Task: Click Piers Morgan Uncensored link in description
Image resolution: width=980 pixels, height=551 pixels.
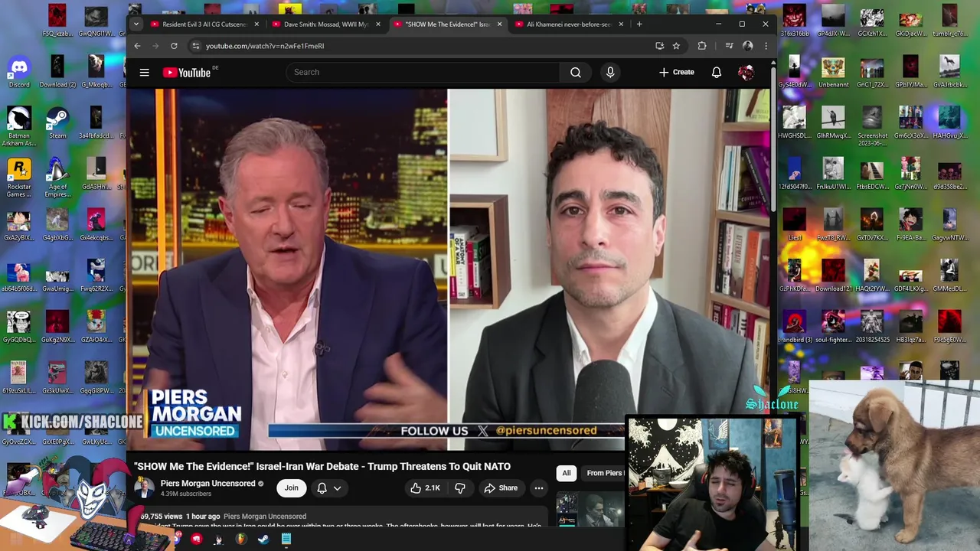Action: (265, 517)
